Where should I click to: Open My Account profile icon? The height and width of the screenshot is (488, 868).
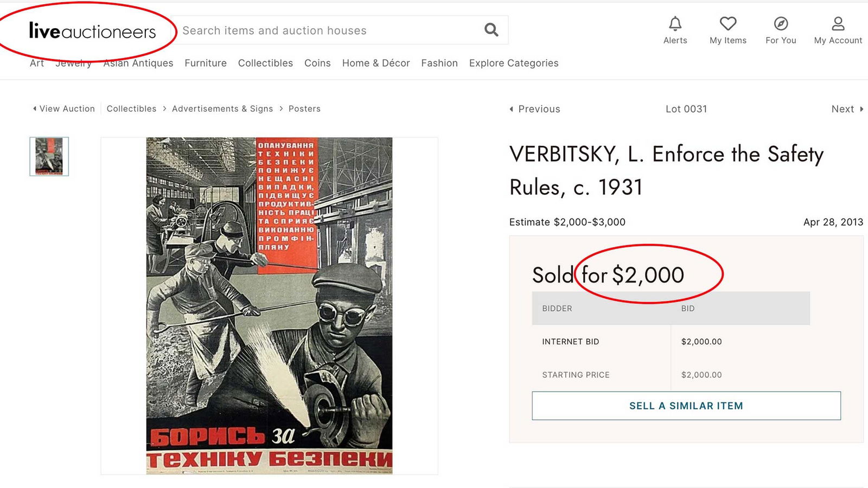coord(838,24)
